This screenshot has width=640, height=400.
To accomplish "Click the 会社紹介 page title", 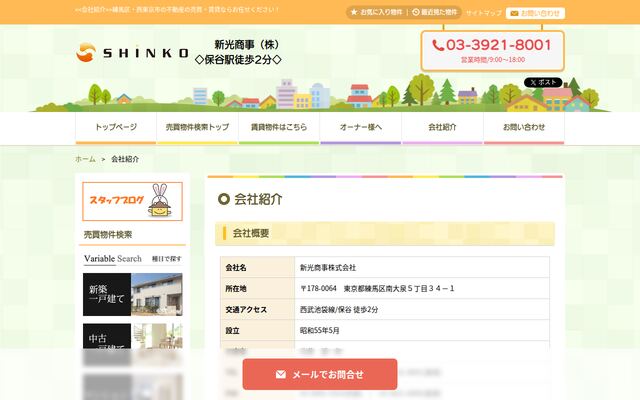I will (258, 199).
